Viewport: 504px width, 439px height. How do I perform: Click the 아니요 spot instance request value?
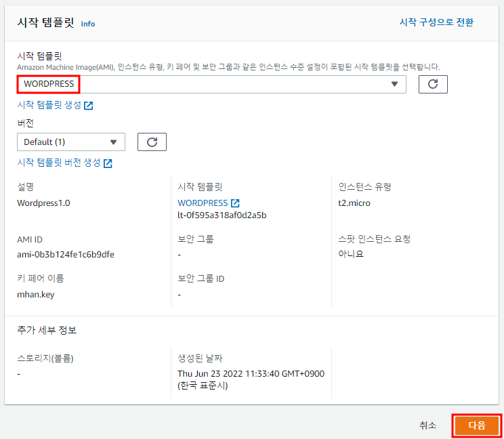coord(351,254)
